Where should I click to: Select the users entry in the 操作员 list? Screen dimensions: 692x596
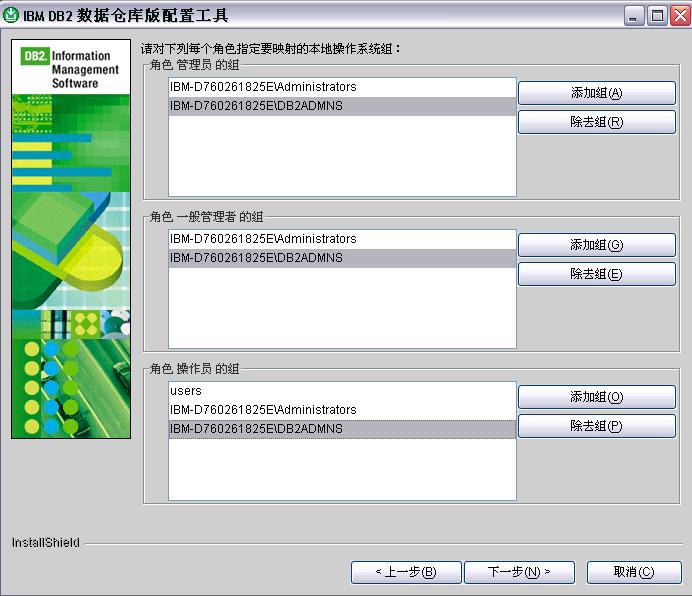tap(342, 391)
